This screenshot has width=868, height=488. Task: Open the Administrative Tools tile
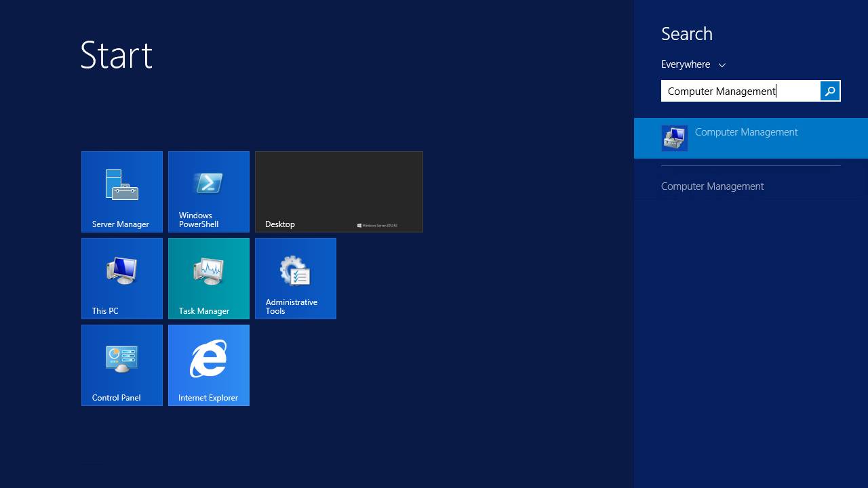point(296,279)
